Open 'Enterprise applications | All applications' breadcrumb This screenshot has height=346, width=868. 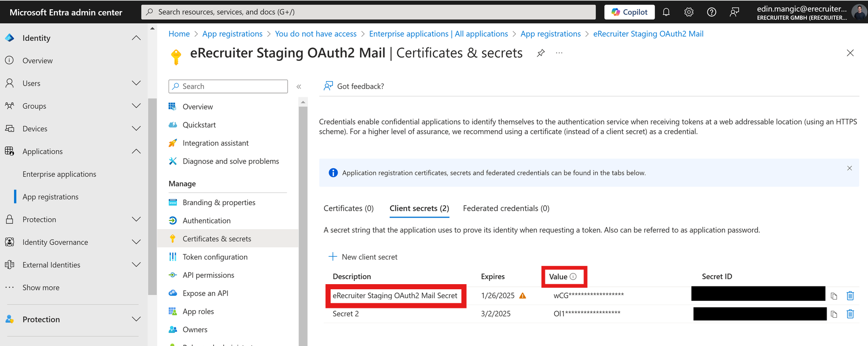coord(439,34)
